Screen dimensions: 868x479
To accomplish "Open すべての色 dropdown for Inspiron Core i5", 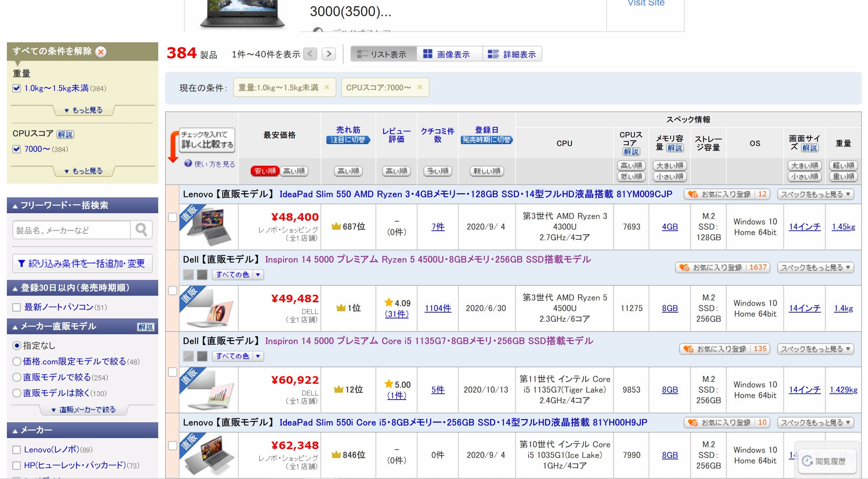I will 238,356.
